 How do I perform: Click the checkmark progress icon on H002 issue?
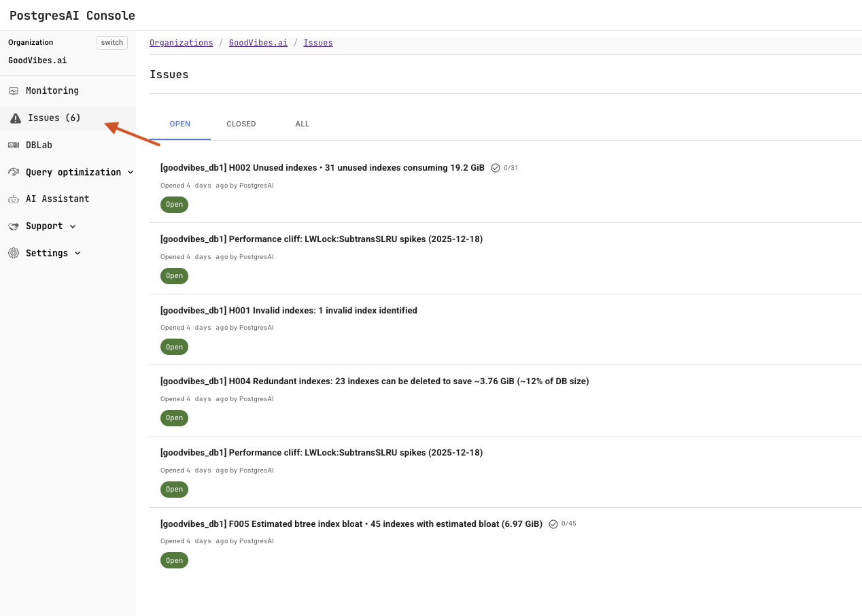[495, 167]
